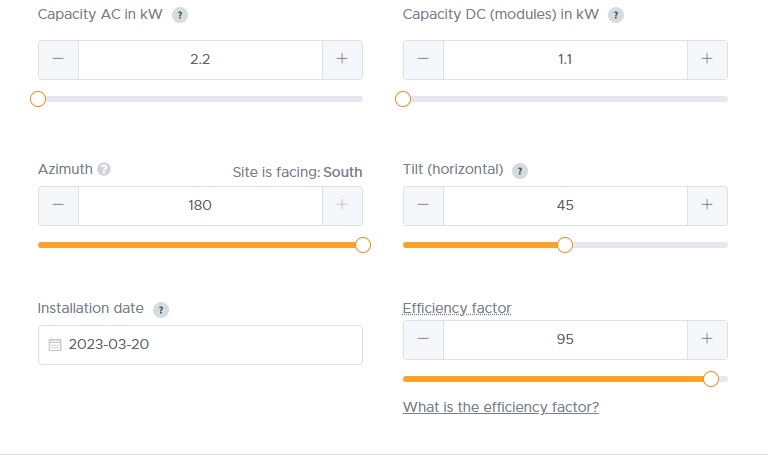Open the 'What is the efficiency factor?' link
Image resolution: width=768 pixels, height=465 pixels.
(x=501, y=407)
